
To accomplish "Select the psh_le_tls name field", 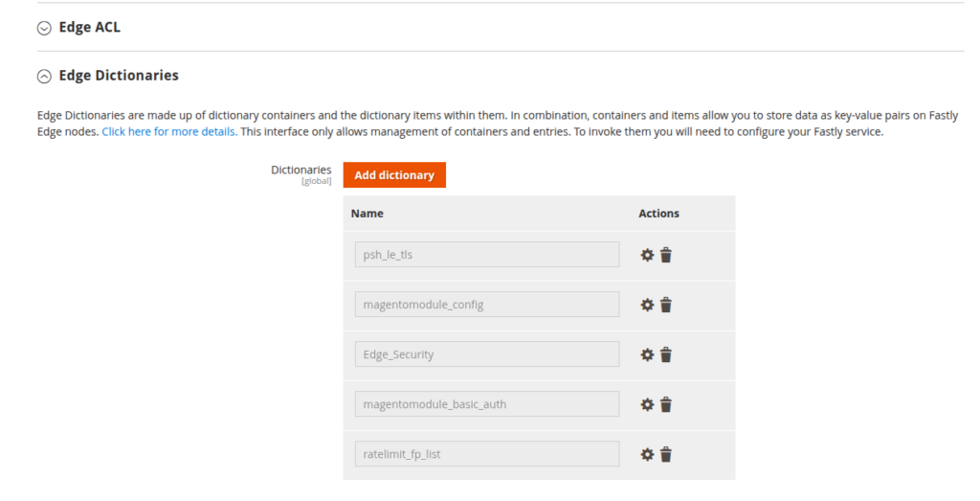I will [x=487, y=255].
